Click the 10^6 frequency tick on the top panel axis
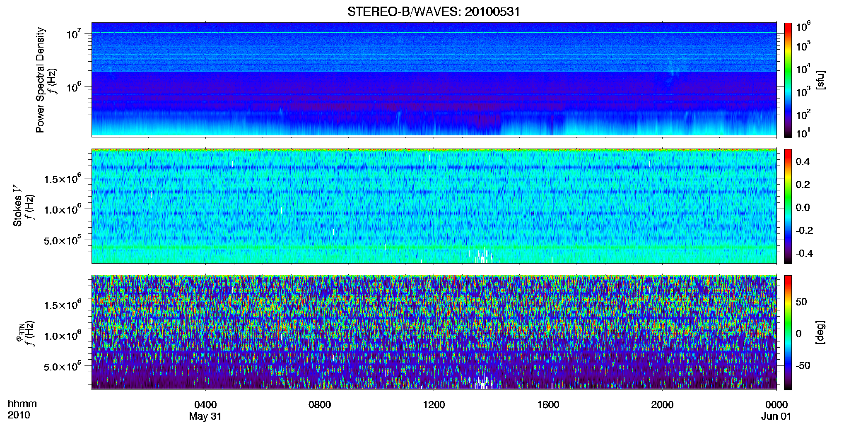 pos(74,87)
